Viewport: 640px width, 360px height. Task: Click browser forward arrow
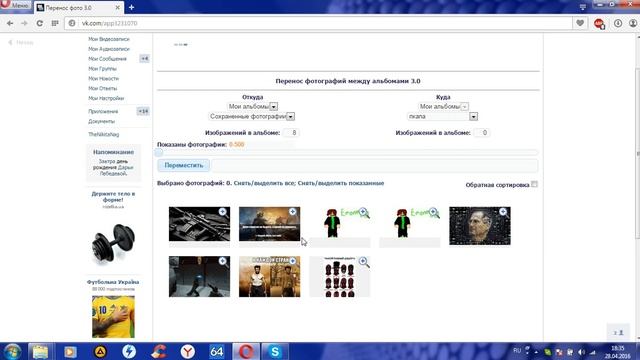pyautogui.click(x=24, y=23)
